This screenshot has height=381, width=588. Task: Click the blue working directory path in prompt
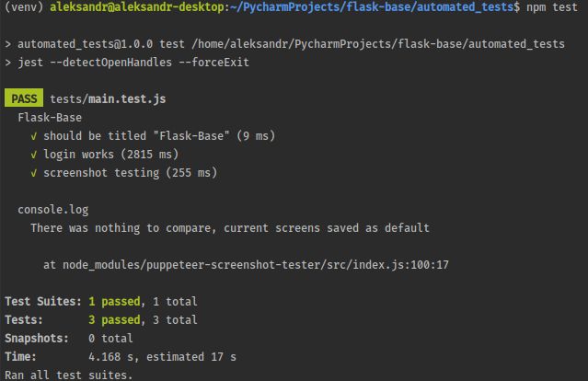(x=372, y=7)
